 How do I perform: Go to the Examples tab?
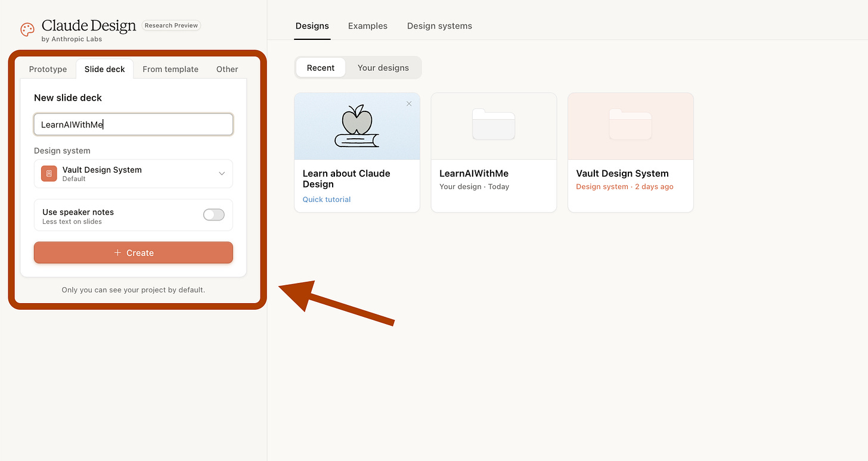(368, 26)
